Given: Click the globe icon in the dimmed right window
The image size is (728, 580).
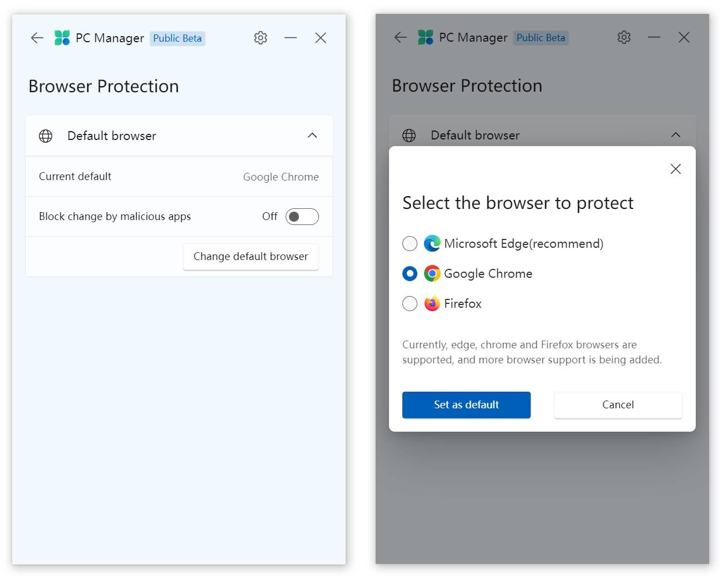Looking at the screenshot, I should point(409,135).
